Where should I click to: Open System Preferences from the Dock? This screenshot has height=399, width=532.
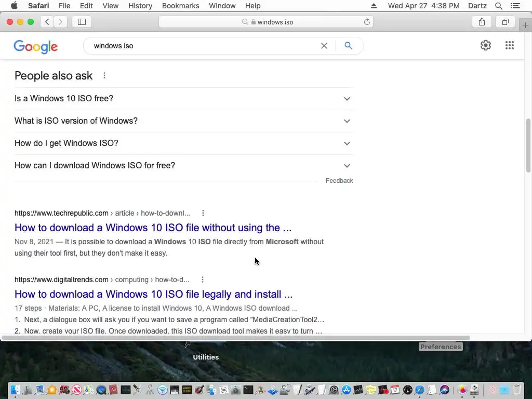334,390
